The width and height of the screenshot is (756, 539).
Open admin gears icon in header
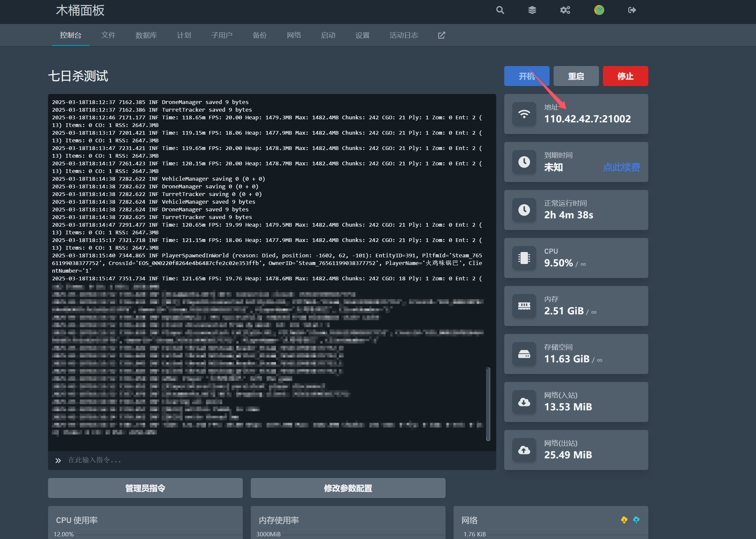pos(565,10)
